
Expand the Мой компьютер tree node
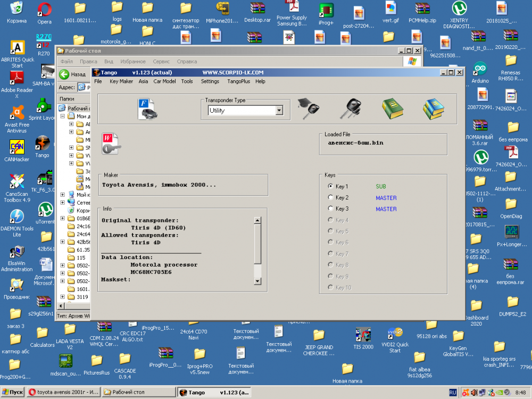(x=63, y=195)
